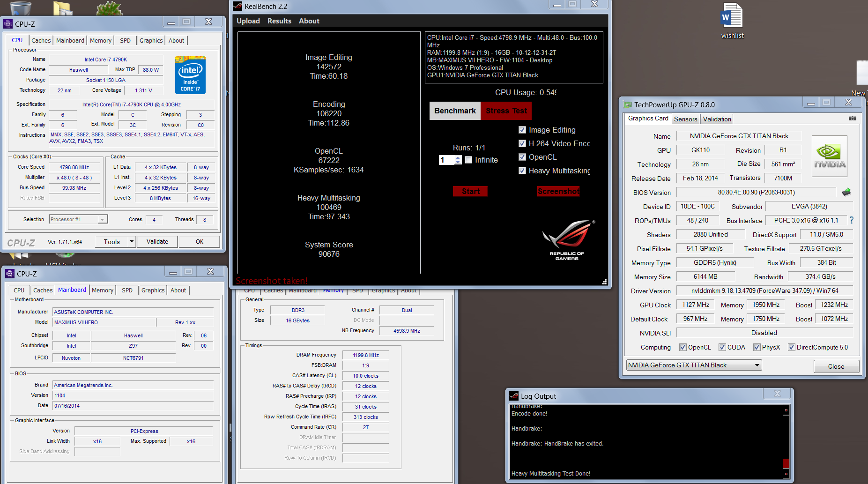
Task: Click the "System Score 90676" result text
Action: click(x=329, y=249)
